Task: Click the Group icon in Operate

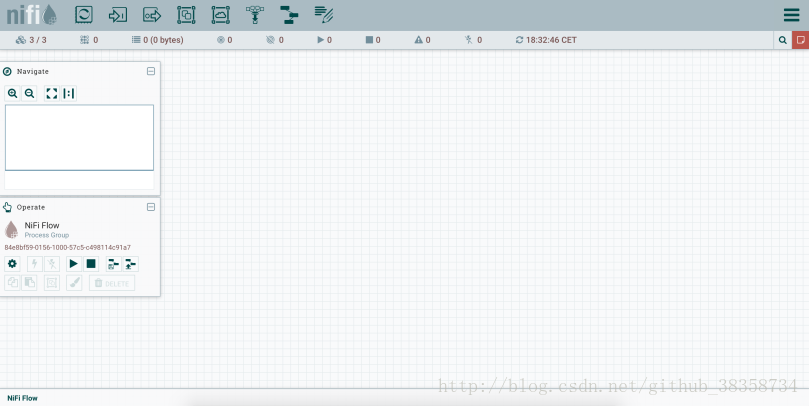Action: click(52, 283)
